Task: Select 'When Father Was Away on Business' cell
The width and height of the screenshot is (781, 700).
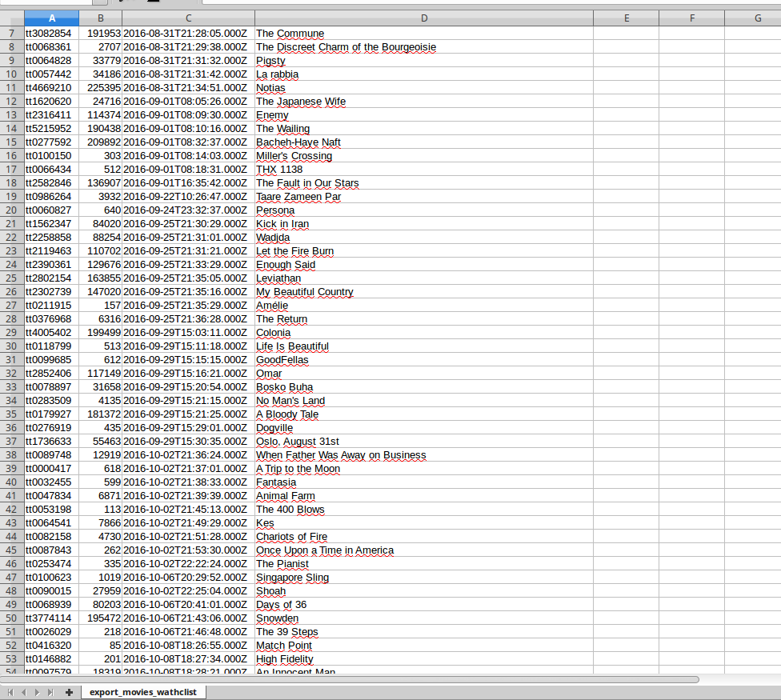Action: tap(424, 455)
